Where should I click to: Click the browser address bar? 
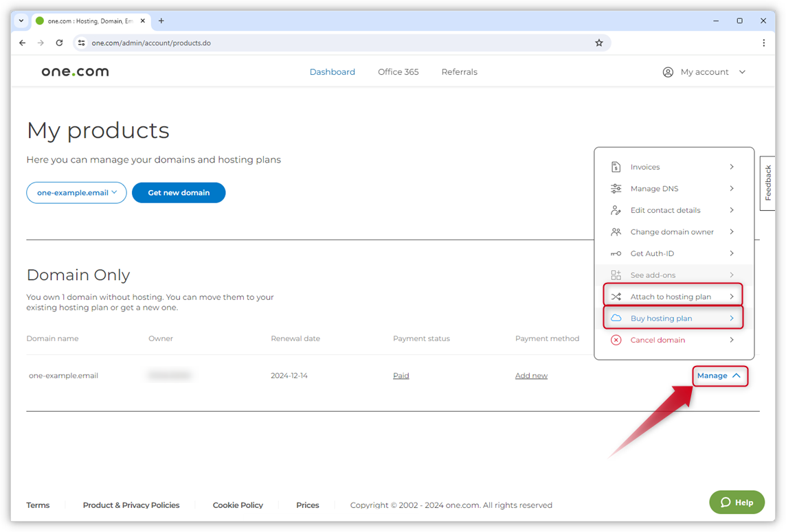pyautogui.click(x=337, y=43)
